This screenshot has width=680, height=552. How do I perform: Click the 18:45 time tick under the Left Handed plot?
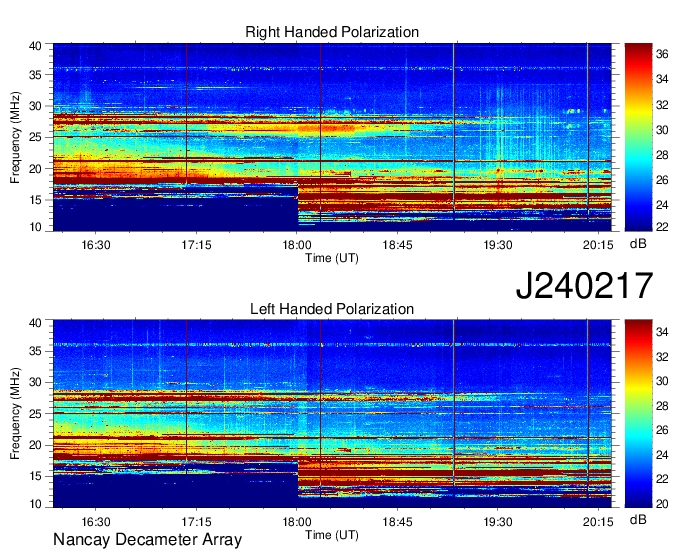[397, 522]
